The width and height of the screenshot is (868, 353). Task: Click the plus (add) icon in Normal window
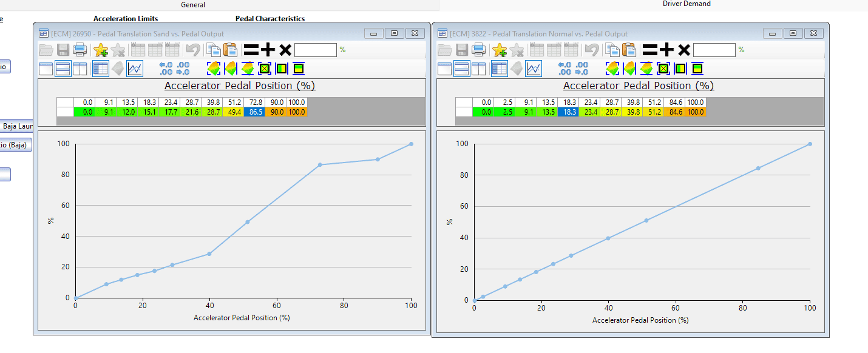tap(666, 50)
